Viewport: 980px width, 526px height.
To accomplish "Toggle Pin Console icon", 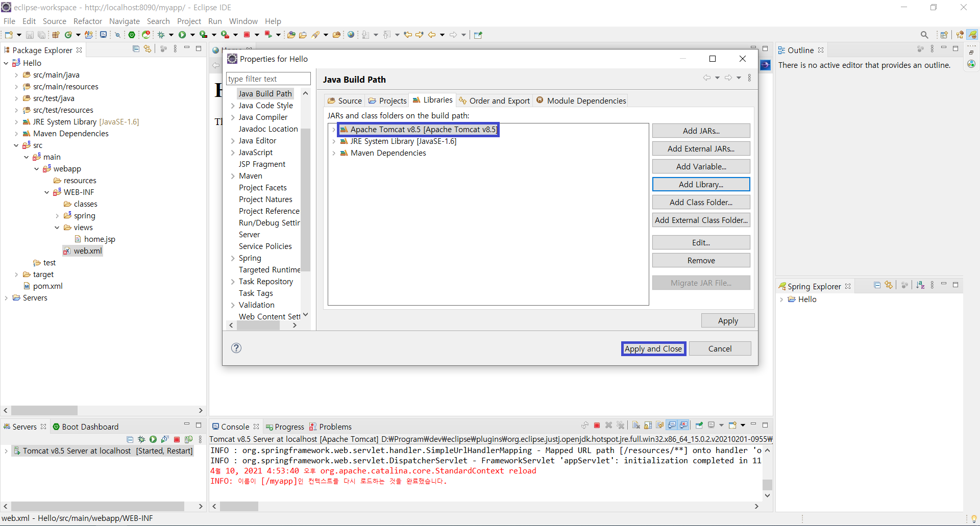I will [x=699, y=425].
